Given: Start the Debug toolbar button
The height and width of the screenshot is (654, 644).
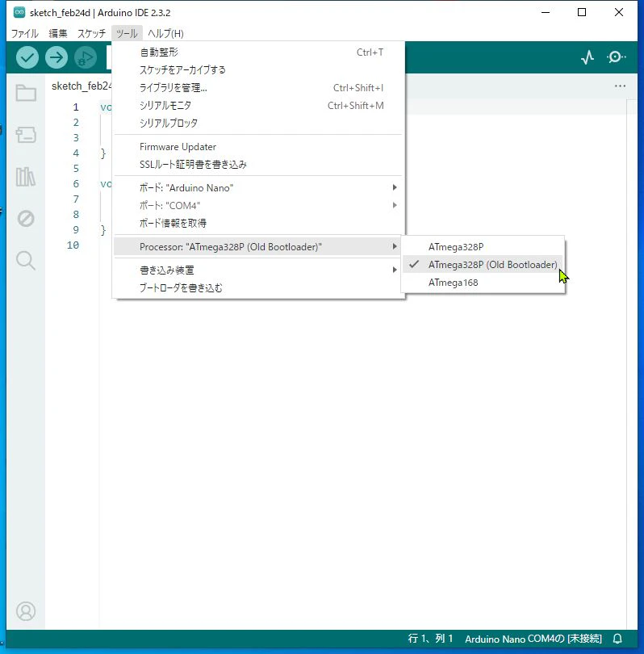Looking at the screenshot, I should (x=86, y=57).
